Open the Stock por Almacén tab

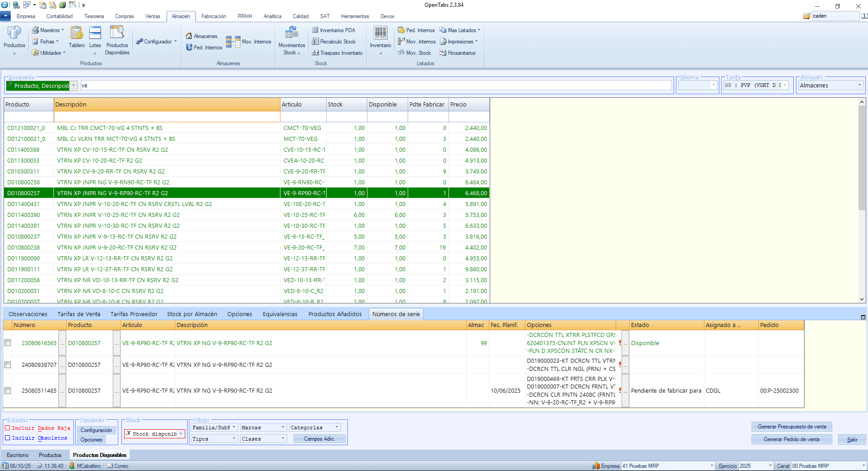(192, 314)
